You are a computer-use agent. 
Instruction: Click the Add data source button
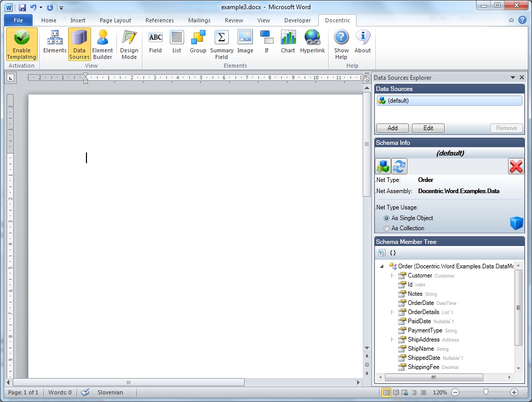pos(393,128)
